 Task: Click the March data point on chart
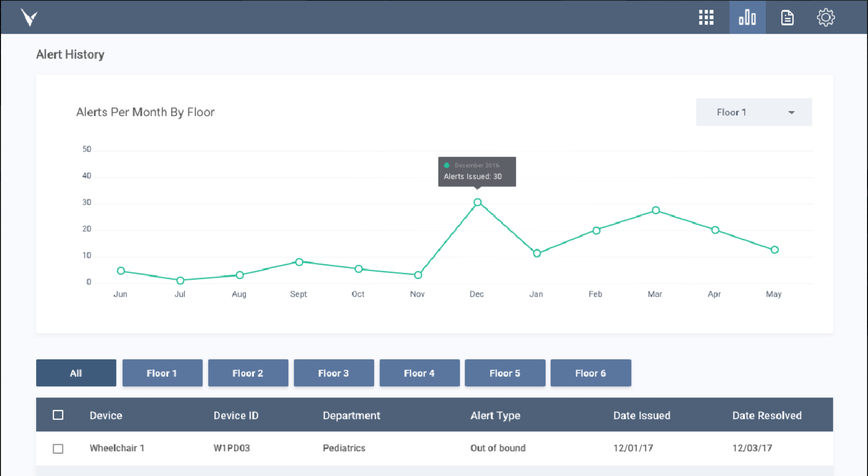coord(656,210)
